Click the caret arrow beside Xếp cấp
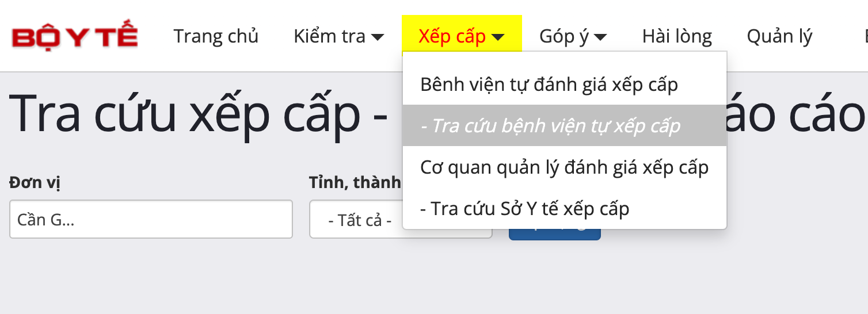The image size is (868, 314). click(498, 37)
